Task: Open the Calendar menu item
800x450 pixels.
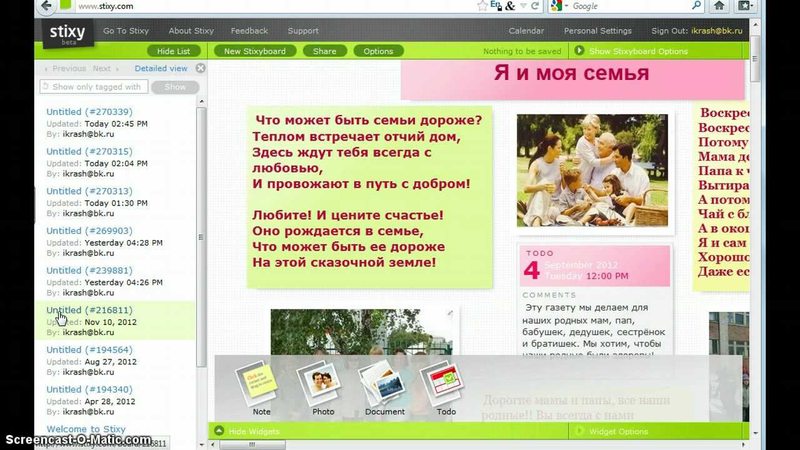Action: click(x=526, y=31)
